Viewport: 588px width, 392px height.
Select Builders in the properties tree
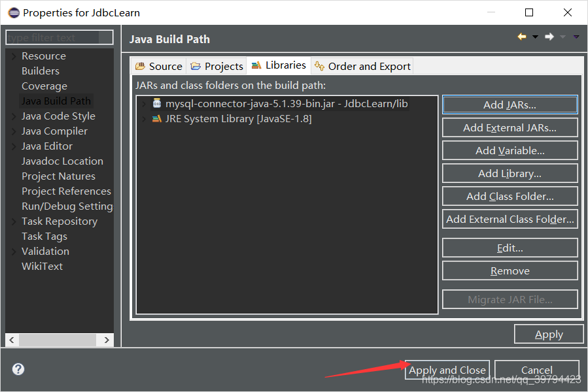point(41,71)
